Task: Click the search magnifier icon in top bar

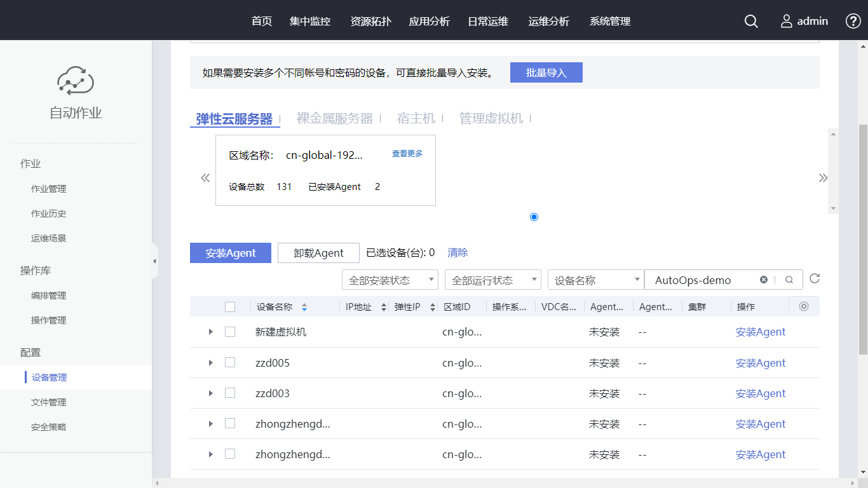Action: coord(751,22)
